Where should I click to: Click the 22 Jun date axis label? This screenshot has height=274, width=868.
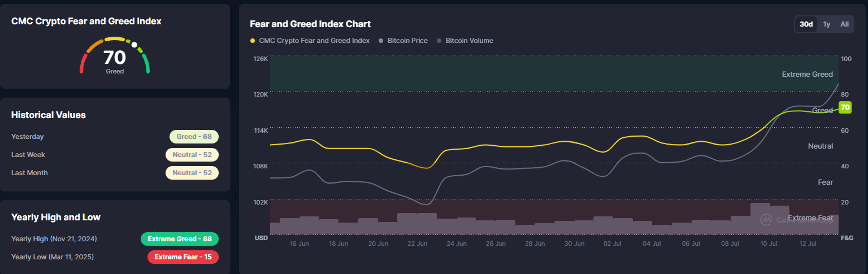pos(417,244)
